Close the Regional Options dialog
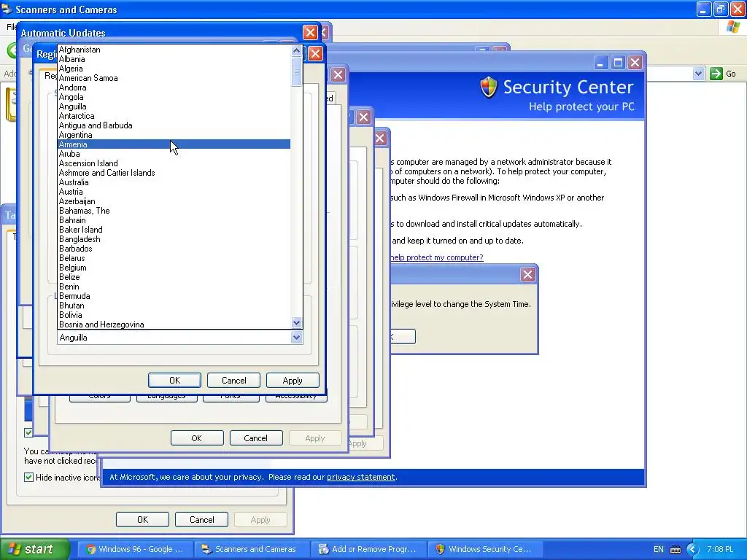Image resolution: width=747 pixels, height=560 pixels. (315, 53)
